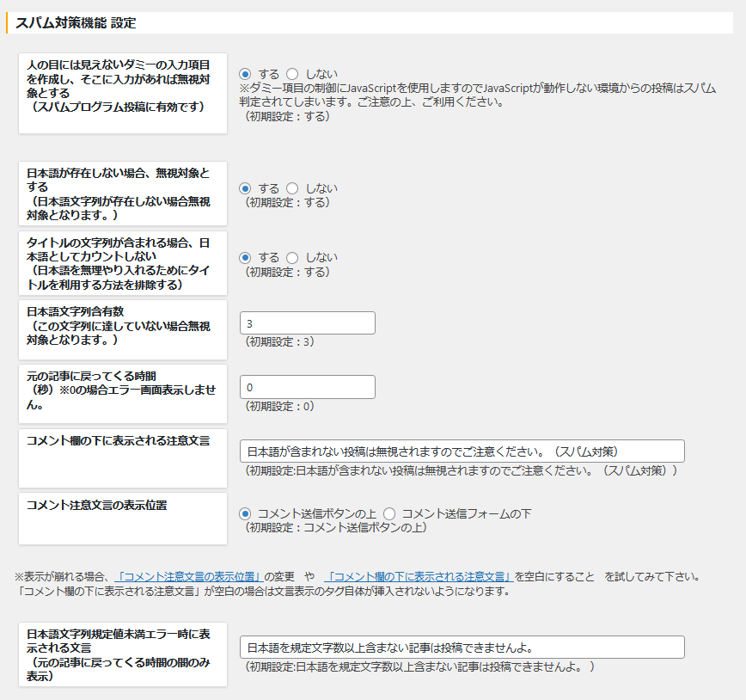Select しない for ignoring posts without Japanese
The height and width of the screenshot is (700, 746).
point(292,188)
